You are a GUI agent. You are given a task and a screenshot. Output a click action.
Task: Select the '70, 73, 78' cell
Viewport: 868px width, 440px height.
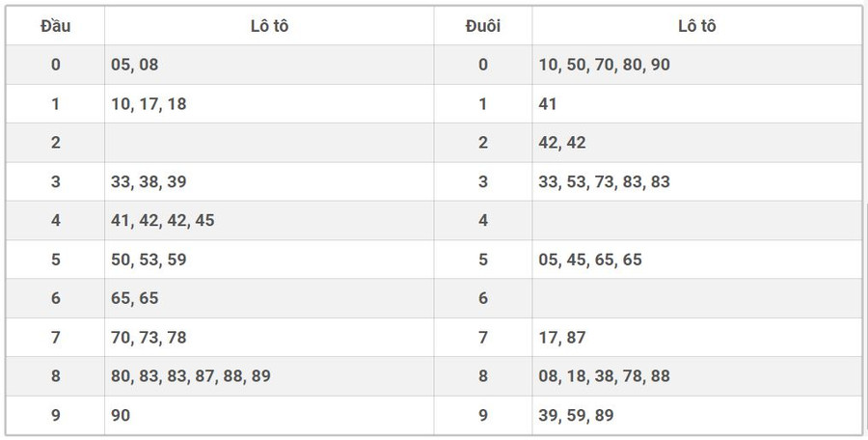point(149,338)
